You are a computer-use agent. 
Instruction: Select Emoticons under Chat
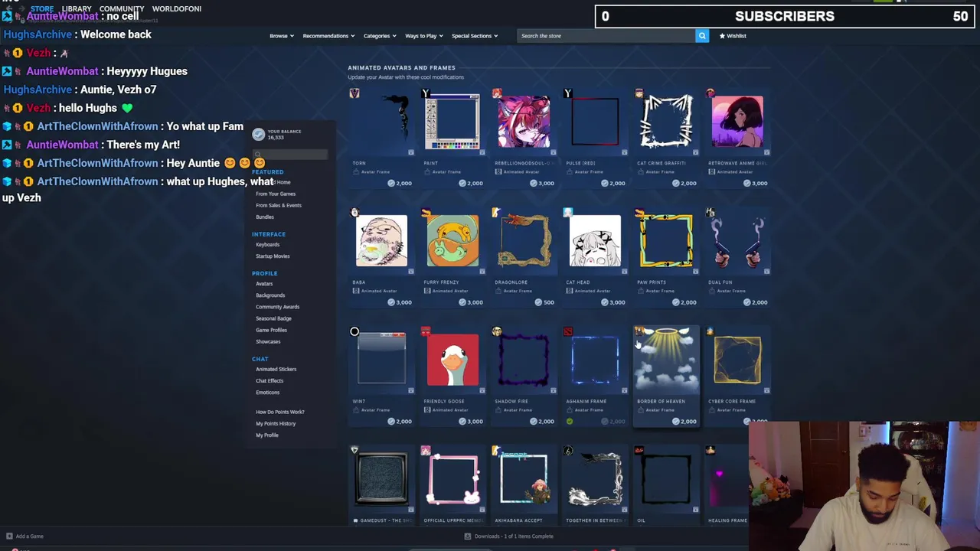pos(267,392)
